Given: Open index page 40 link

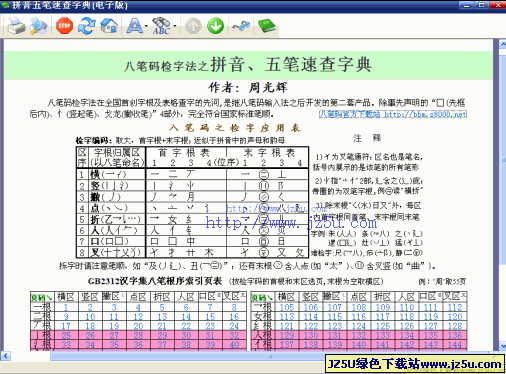Looking at the screenshot, I should pos(234,345).
